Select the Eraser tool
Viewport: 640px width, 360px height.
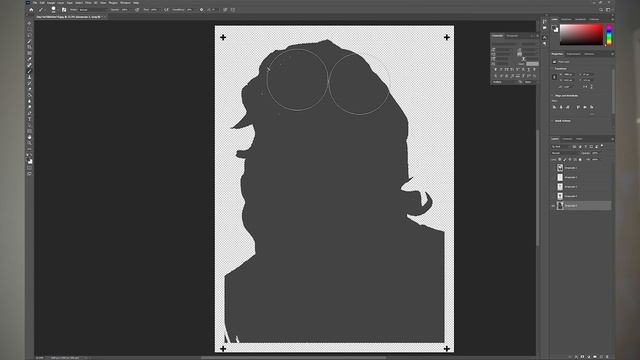[x=29, y=89]
